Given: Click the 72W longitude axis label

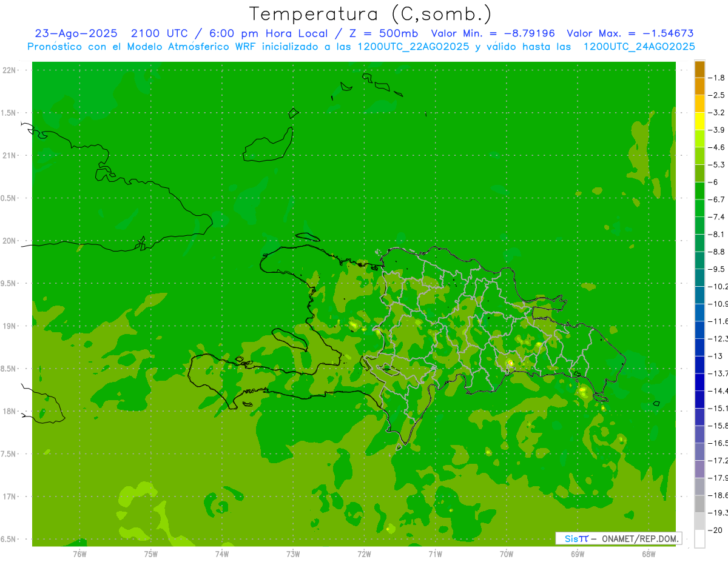Looking at the screenshot, I should point(364,554).
